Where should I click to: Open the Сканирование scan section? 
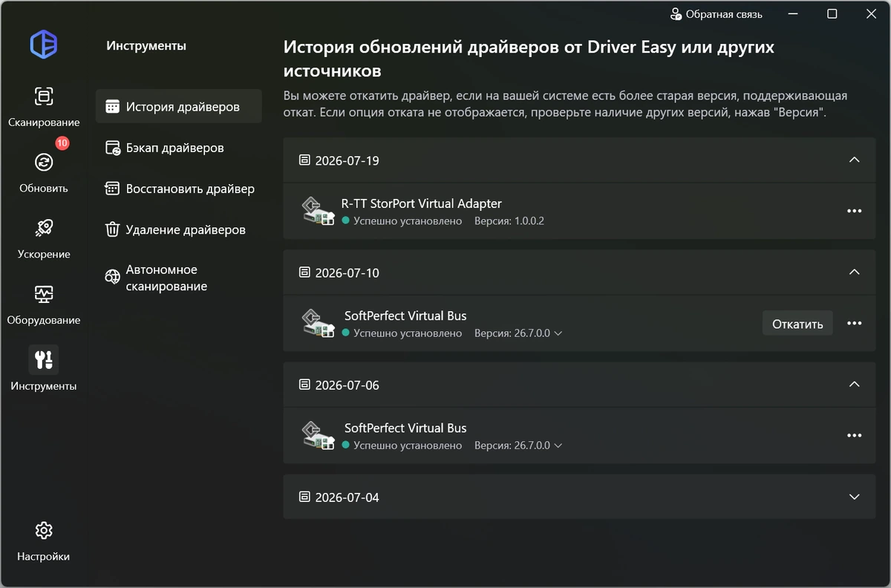tap(44, 106)
